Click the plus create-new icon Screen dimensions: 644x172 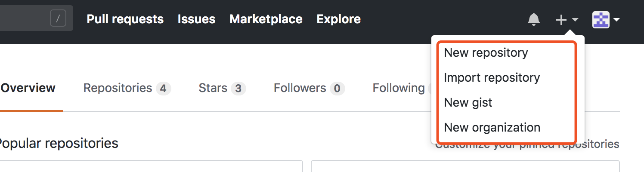(561, 19)
